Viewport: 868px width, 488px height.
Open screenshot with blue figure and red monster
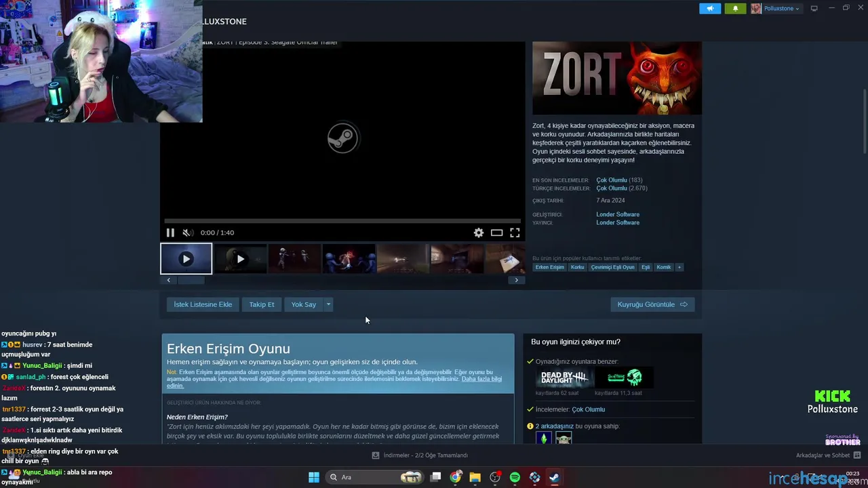click(x=349, y=259)
